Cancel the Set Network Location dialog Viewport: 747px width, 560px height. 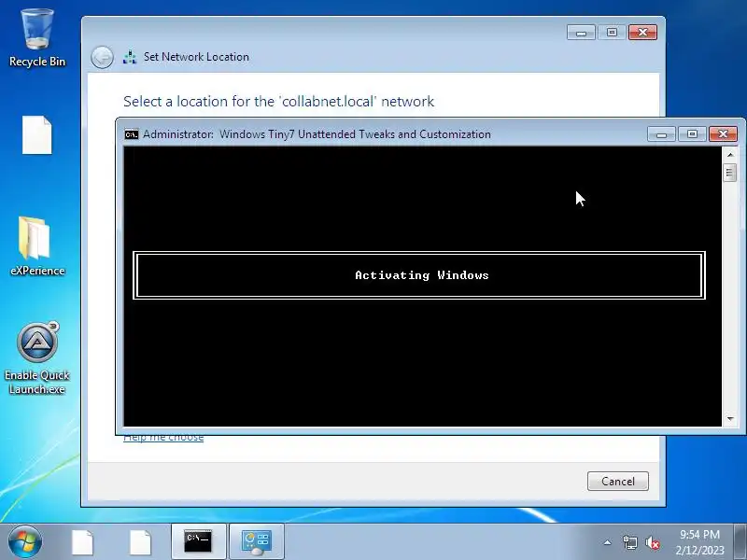(618, 481)
